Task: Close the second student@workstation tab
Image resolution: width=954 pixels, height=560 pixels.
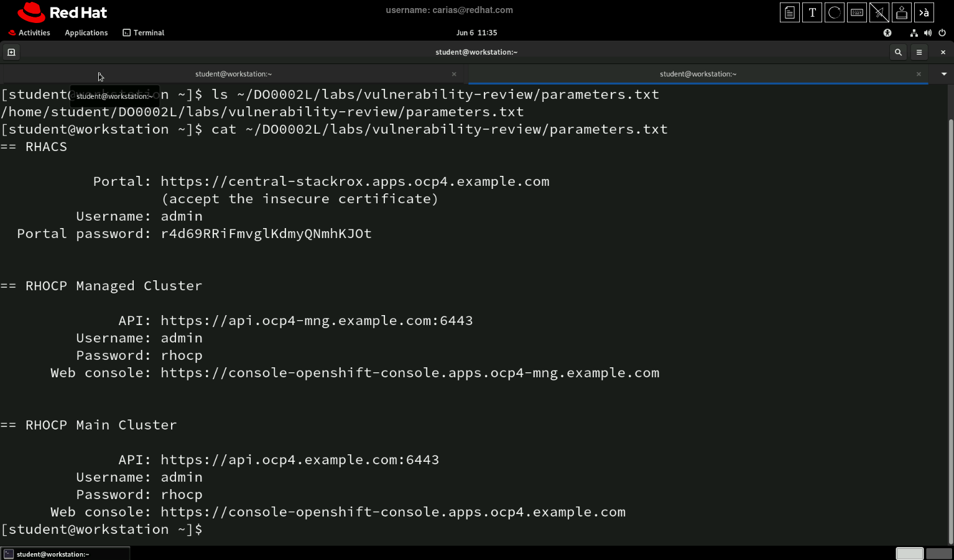Action: [919, 74]
